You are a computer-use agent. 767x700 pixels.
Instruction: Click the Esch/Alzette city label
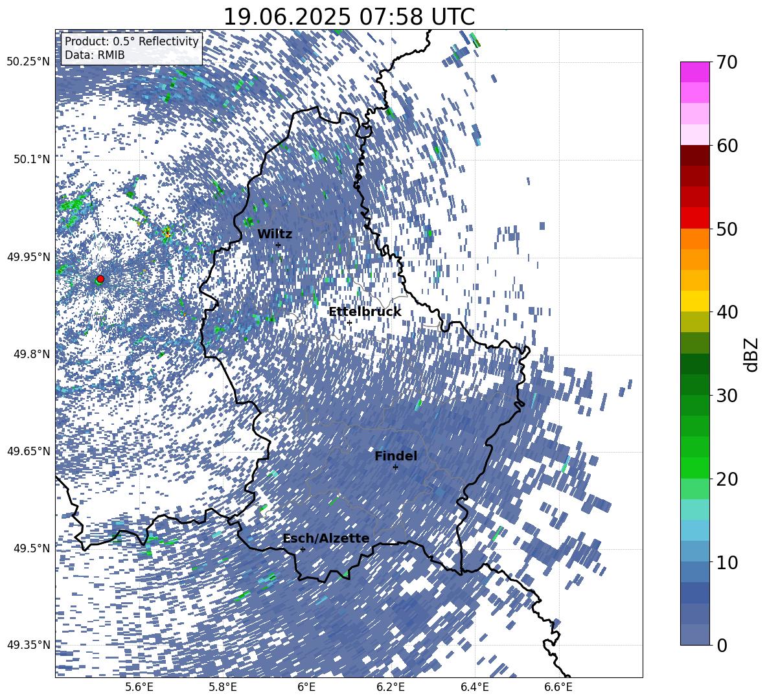[x=326, y=538]
